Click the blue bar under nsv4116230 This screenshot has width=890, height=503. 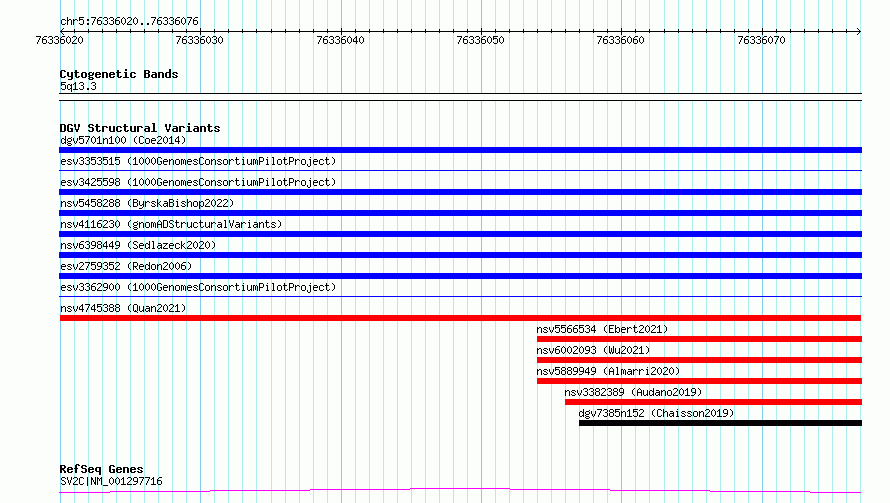point(460,234)
